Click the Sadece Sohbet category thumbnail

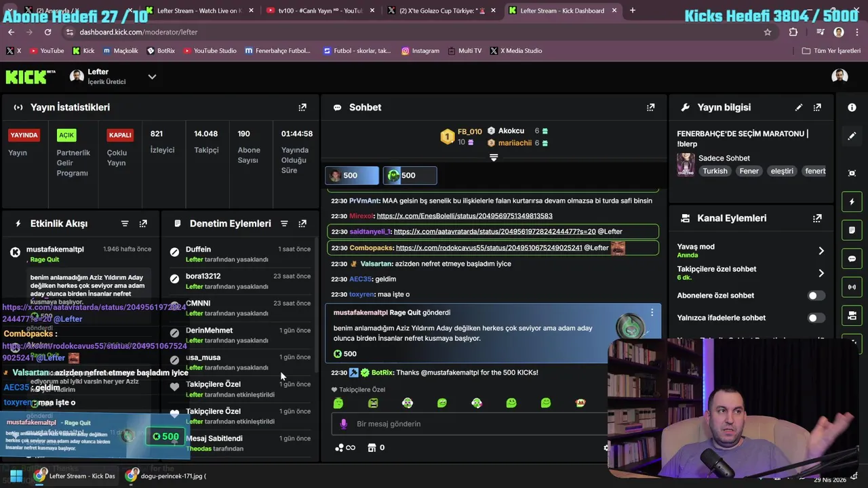[686, 165]
